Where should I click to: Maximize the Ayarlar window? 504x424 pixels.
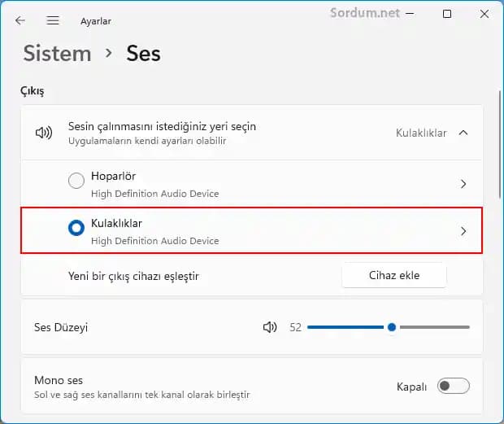pyautogui.click(x=447, y=14)
